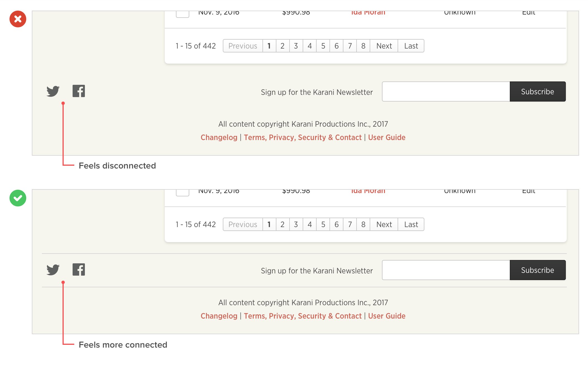Tick the row checkbox in the bottom example table
Image resolution: width=588 pixels, height=366 pixels.
[183, 192]
